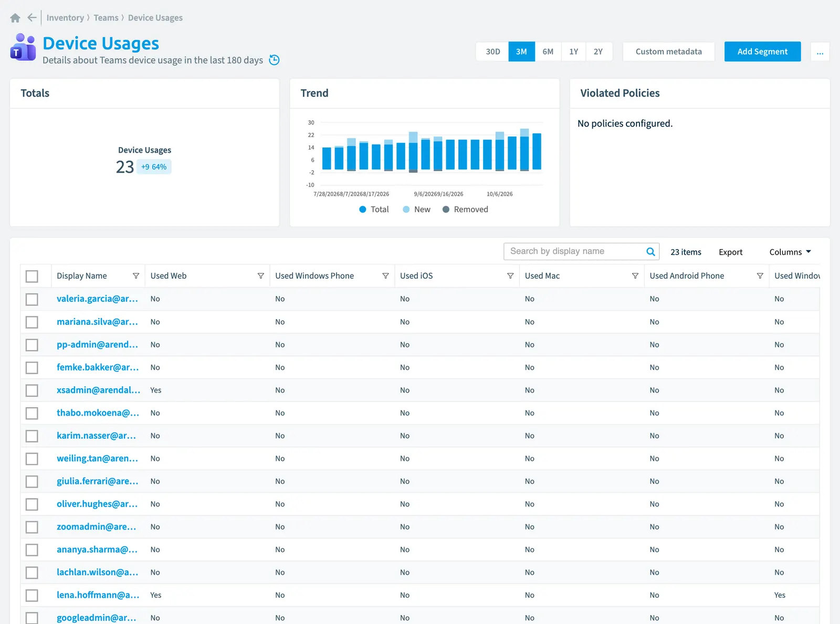Toggle the select-all header checkbox

[32, 276]
